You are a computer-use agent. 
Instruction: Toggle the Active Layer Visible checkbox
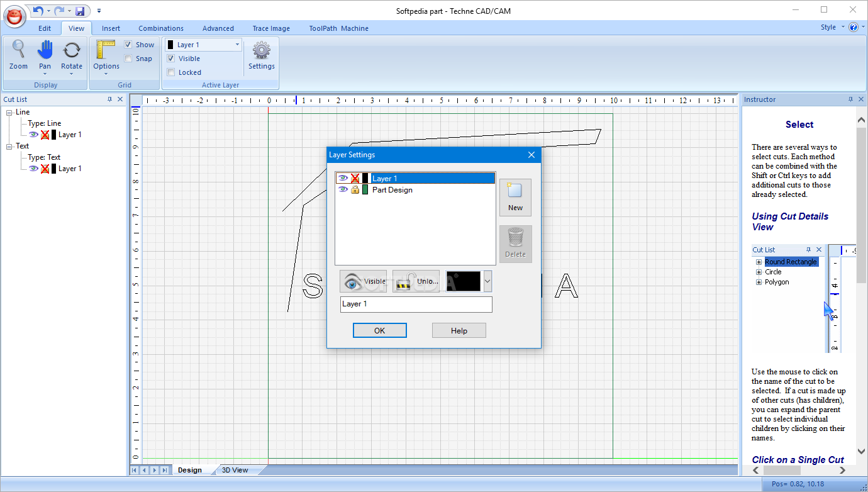(x=170, y=59)
